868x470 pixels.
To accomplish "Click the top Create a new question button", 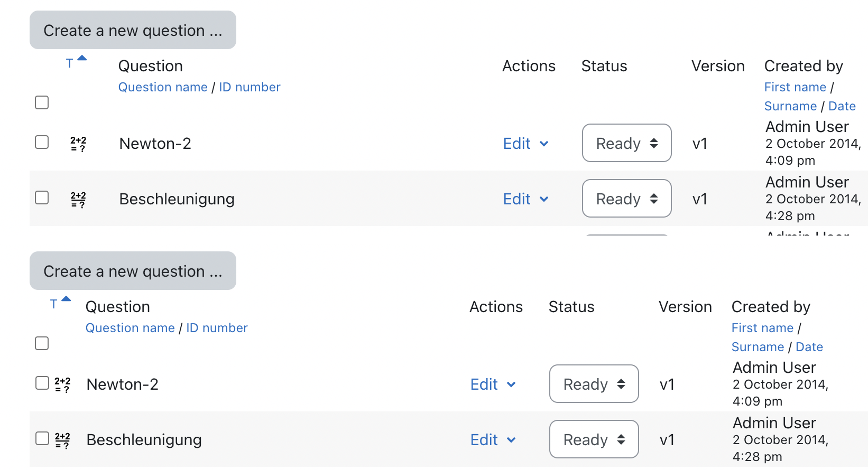I will click(133, 30).
